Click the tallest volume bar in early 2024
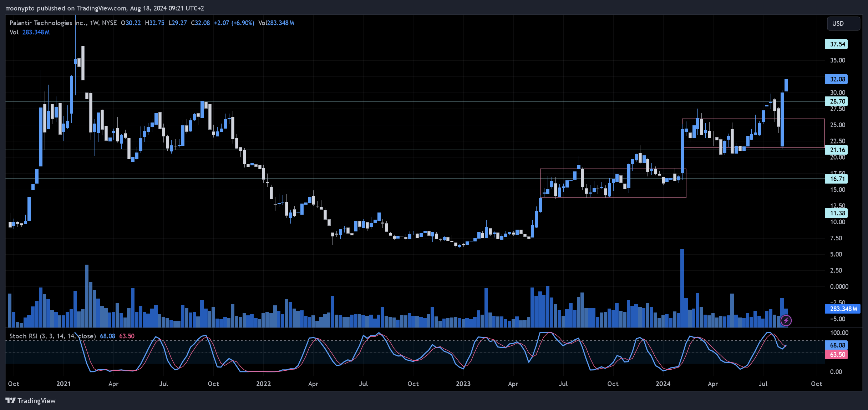 tap(682, 288)
